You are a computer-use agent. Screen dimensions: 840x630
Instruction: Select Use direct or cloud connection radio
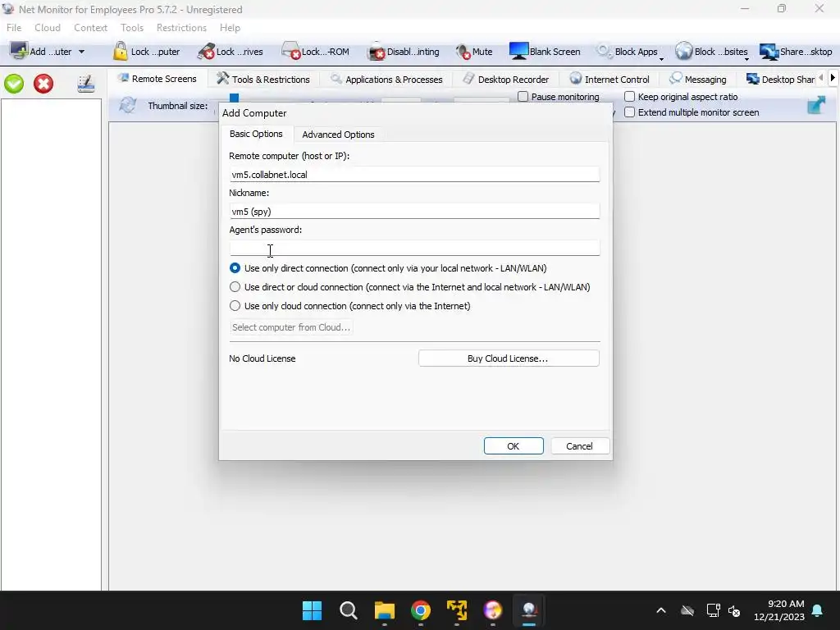point(235,286)
